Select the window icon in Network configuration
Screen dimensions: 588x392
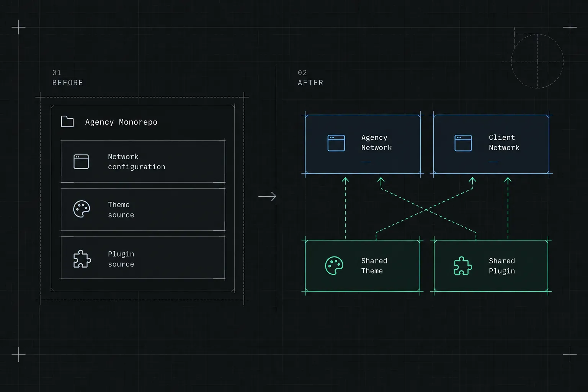click(x=81, y=162)
